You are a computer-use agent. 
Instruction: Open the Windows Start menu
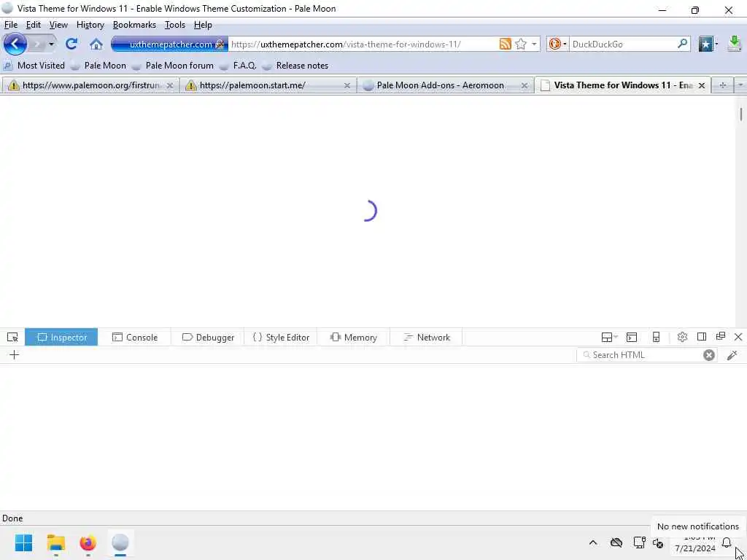[x=24, y=542]
